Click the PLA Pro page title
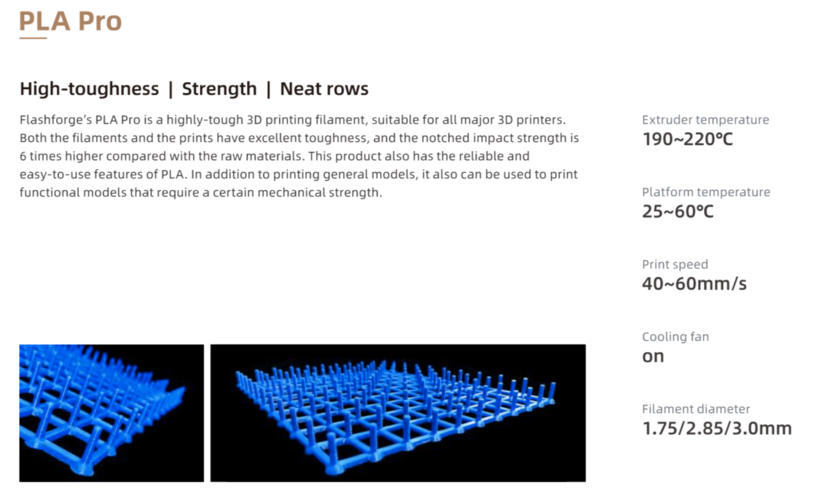The image size is (837, 494). click(70, 21)
